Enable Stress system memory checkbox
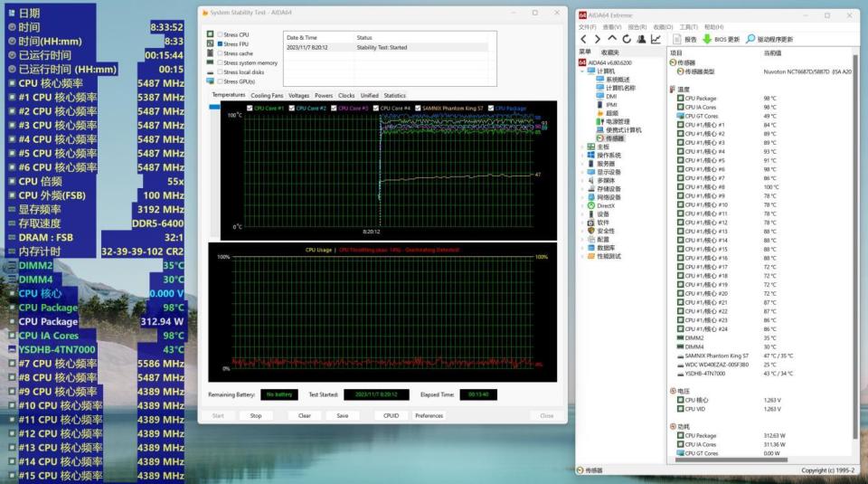This screenshot has width=868, height=484. pyautogui.click(x=220, y=62)
